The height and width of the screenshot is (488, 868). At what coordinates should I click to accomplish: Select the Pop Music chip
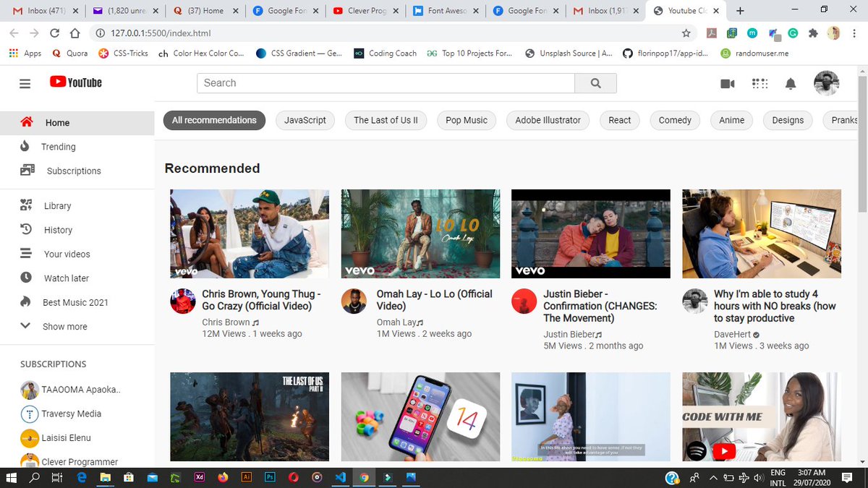pyautogui.click(x=467, y=120)
